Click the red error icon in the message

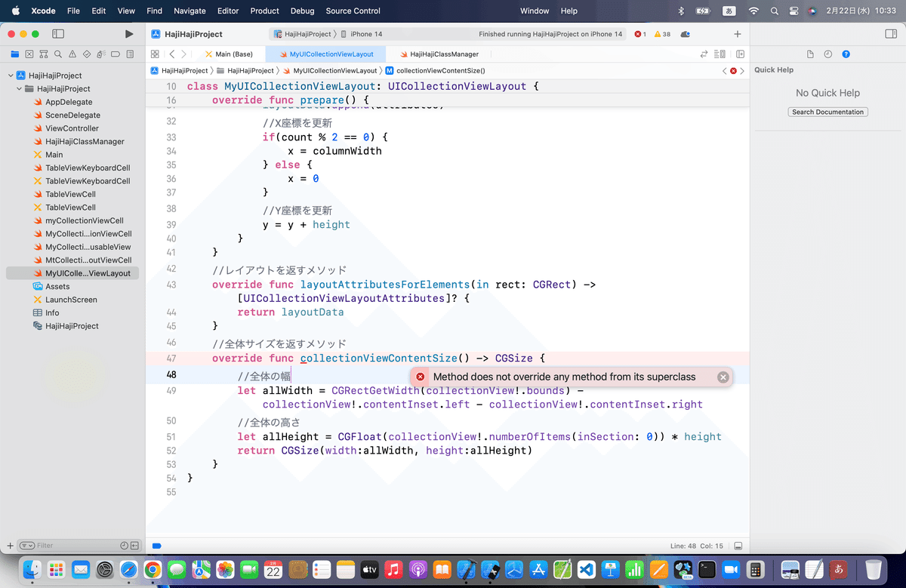[421, 377]
